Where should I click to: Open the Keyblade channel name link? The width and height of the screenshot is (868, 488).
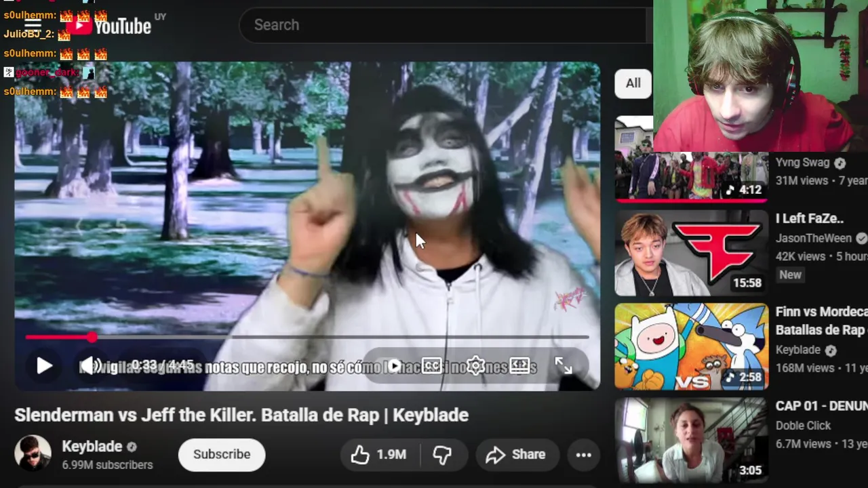click(x=92, y=447)
